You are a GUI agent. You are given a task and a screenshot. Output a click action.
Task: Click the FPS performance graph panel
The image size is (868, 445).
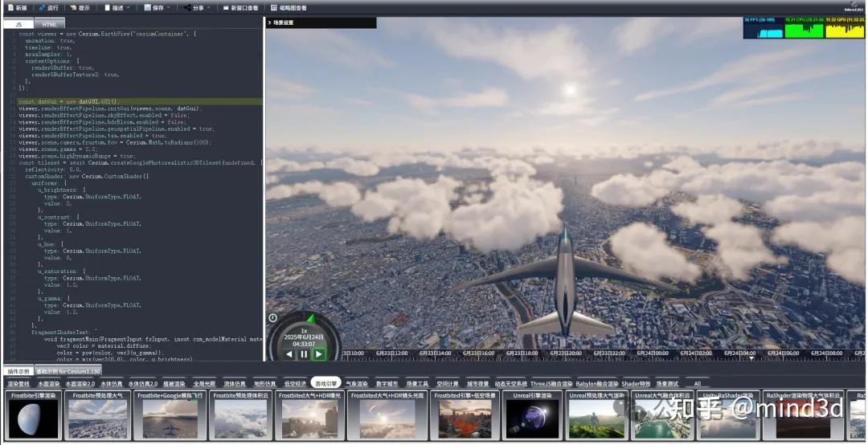click(762, 28)
